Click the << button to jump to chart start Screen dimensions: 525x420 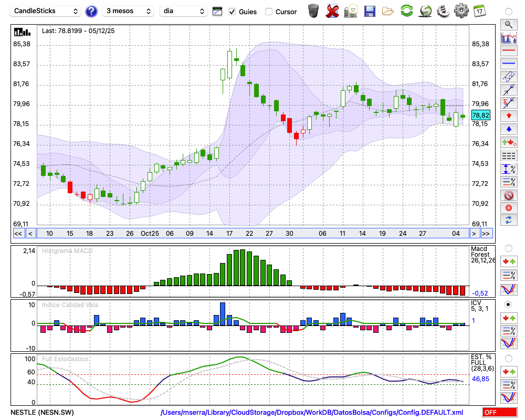[18, 234]
